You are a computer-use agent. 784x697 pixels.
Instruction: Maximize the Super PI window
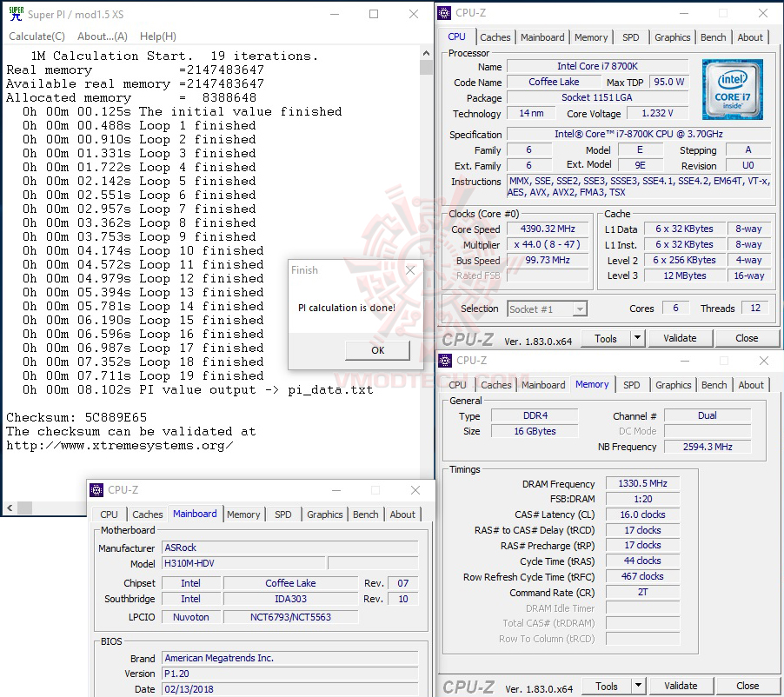tap(374, 14)
